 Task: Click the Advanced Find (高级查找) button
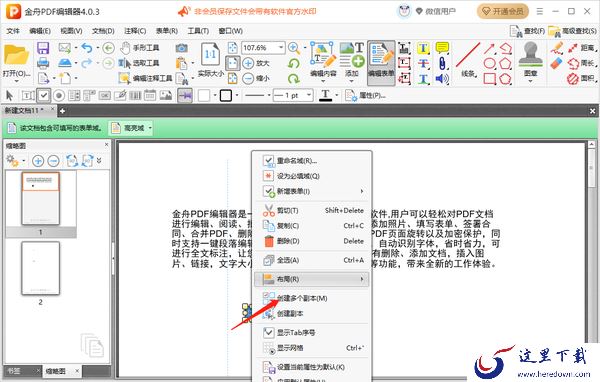[572, 31]
